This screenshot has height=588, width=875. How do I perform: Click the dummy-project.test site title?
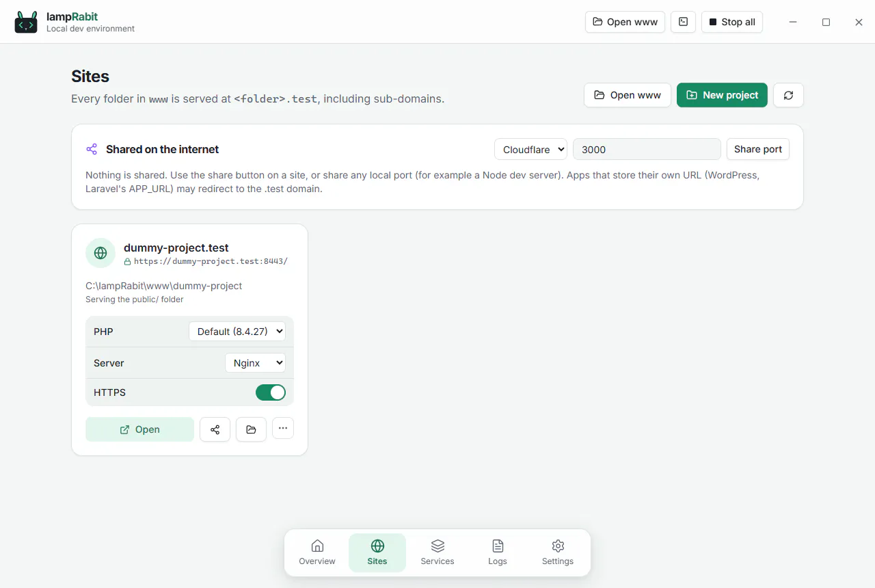(176, 248)
